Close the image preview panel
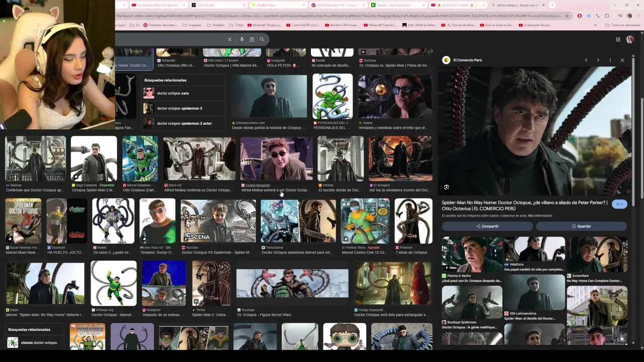This screenshot has height=362, width=644. tap(622, 60)
